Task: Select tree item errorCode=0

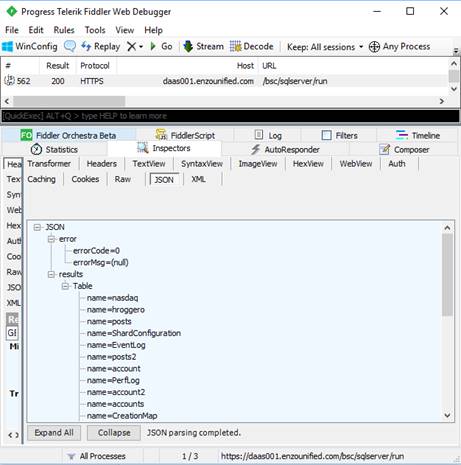Action: [96, 251]
